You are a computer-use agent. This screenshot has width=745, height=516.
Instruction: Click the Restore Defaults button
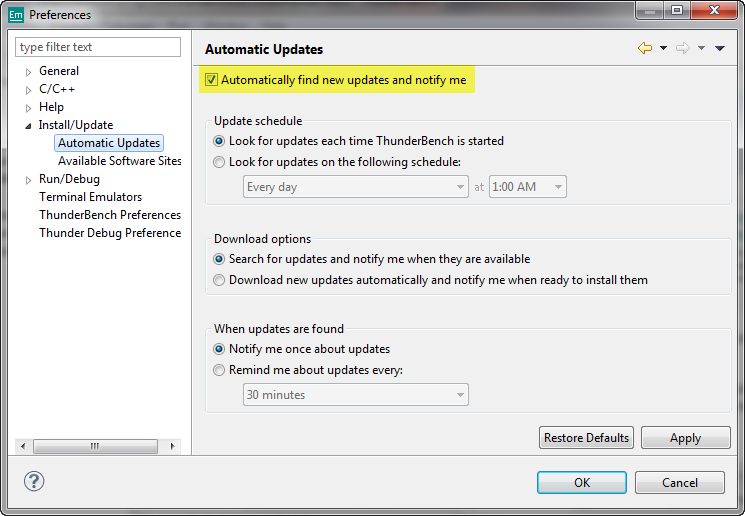(x=586, y=438)
